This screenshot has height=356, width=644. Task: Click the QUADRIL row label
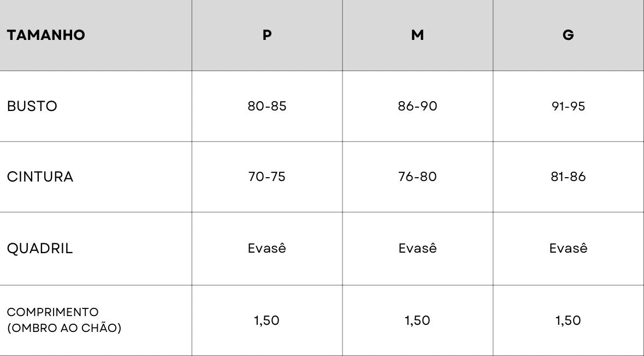(x=40, y=249)
